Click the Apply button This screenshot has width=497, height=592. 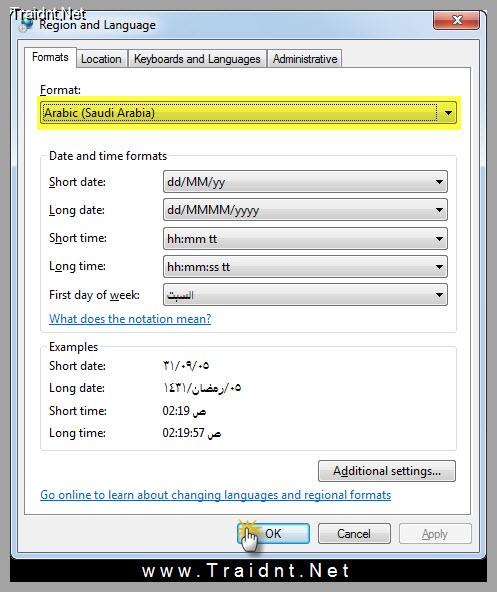[435, 533]
